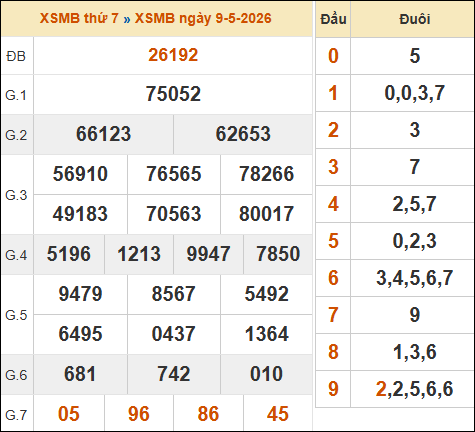Click the Đuôi values 2,2,5,6,6 for Đầu 9
Screen dimensions: 475x432
pos(414,389)
